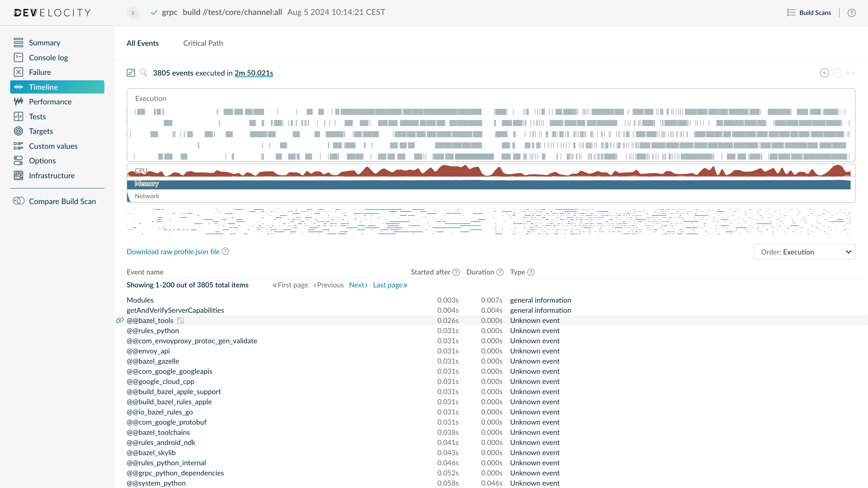Zoom out of the timeline

837,73
